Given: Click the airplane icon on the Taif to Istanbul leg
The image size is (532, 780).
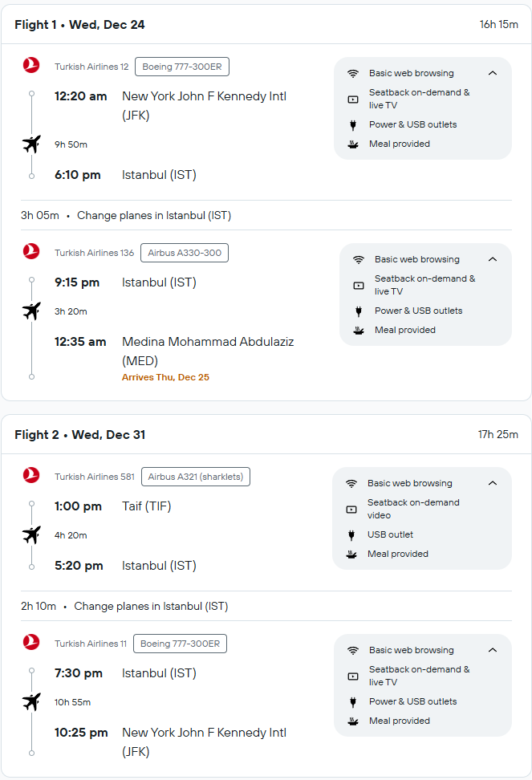Looking at the screenshot, I should click(31, 535).
